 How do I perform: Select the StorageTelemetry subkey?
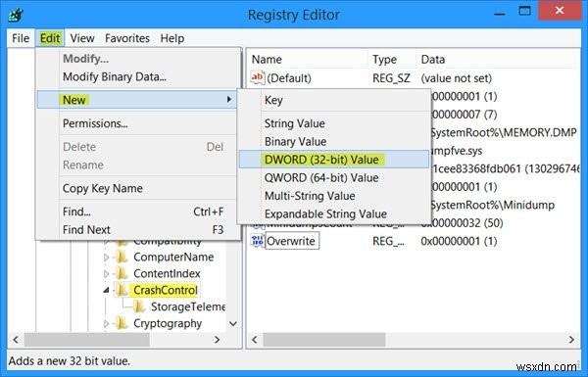point(188,306)
